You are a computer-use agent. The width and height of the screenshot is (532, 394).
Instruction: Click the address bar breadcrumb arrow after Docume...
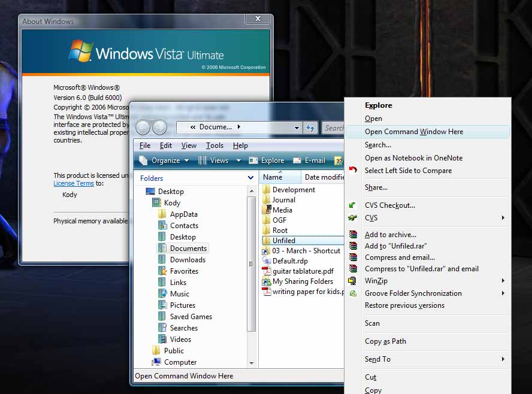(239, 127)
